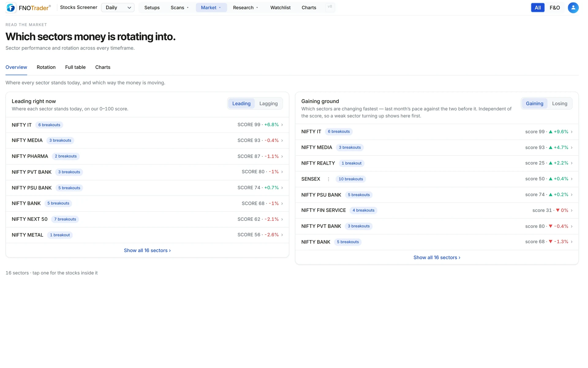The width and height of the screenshot is (588, 368).
Task: Open NIFTY FIN SERVICE row chevron arrow
Action: point(571,210)
